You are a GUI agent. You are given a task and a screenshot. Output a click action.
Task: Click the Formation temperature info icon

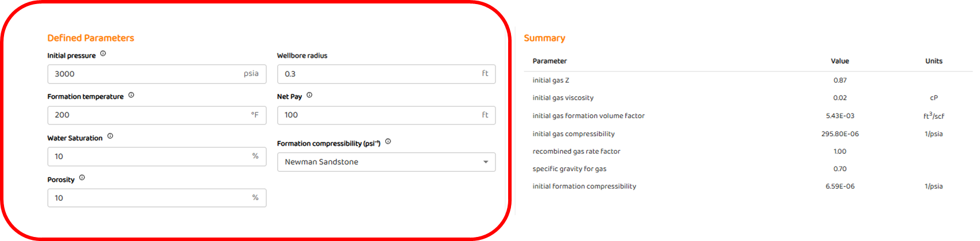(131, 95)
